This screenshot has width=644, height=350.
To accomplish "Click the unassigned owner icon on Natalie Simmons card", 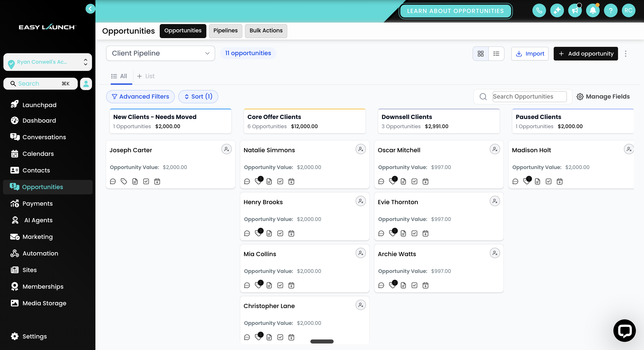I will 361,149.
